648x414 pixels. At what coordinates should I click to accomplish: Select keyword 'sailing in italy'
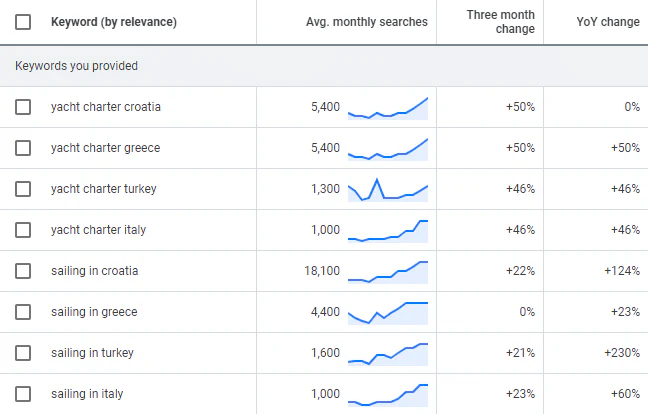point(87,394)
